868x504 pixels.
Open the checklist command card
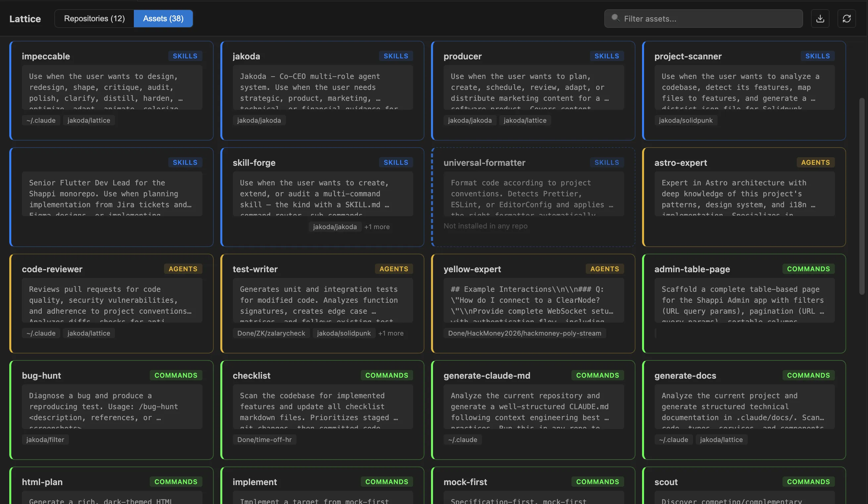322,410
